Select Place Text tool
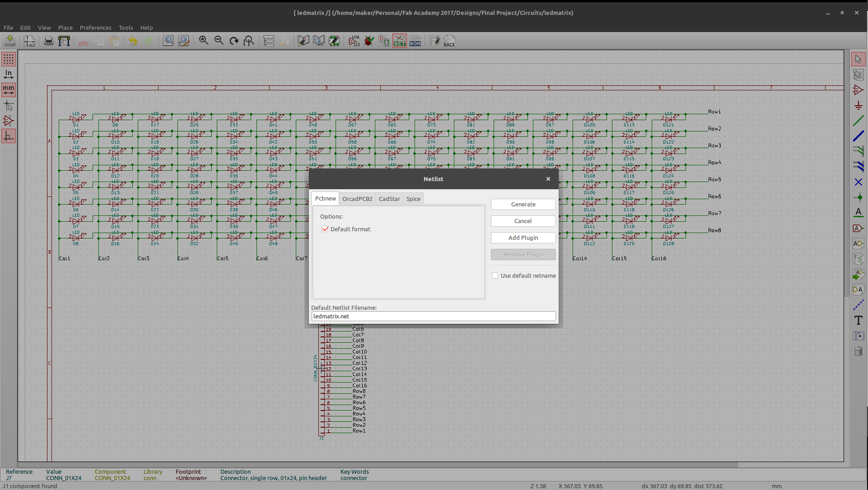 [x=859, y=320]
